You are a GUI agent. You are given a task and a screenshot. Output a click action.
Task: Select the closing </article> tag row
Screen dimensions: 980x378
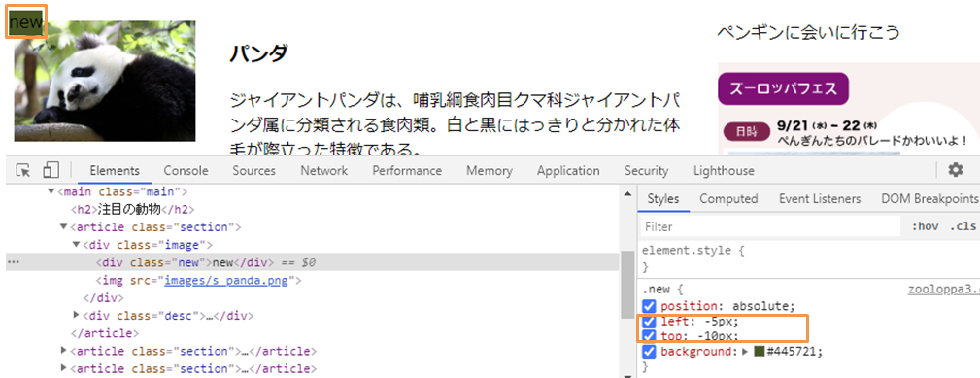[105, 333]
